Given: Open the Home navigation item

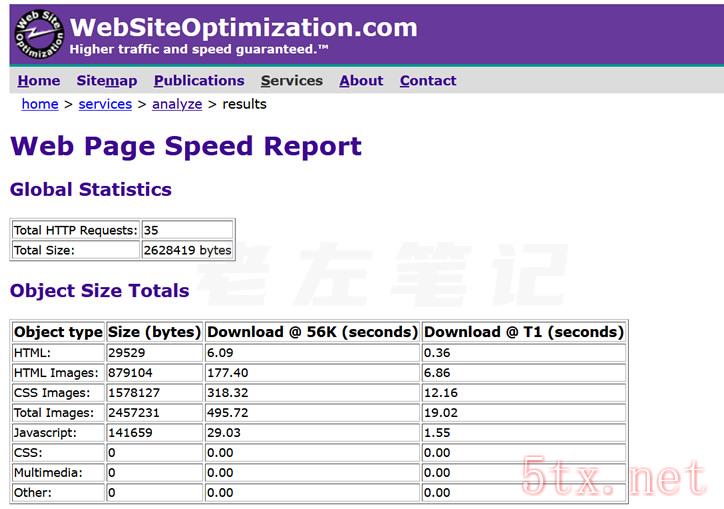Looking at the screenshot, I should tap(39, 81).
